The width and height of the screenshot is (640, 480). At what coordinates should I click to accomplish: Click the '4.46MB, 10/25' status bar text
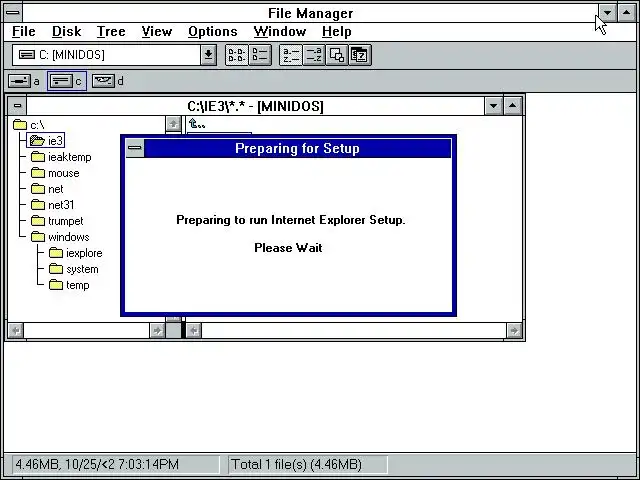[x=97, y=464]
